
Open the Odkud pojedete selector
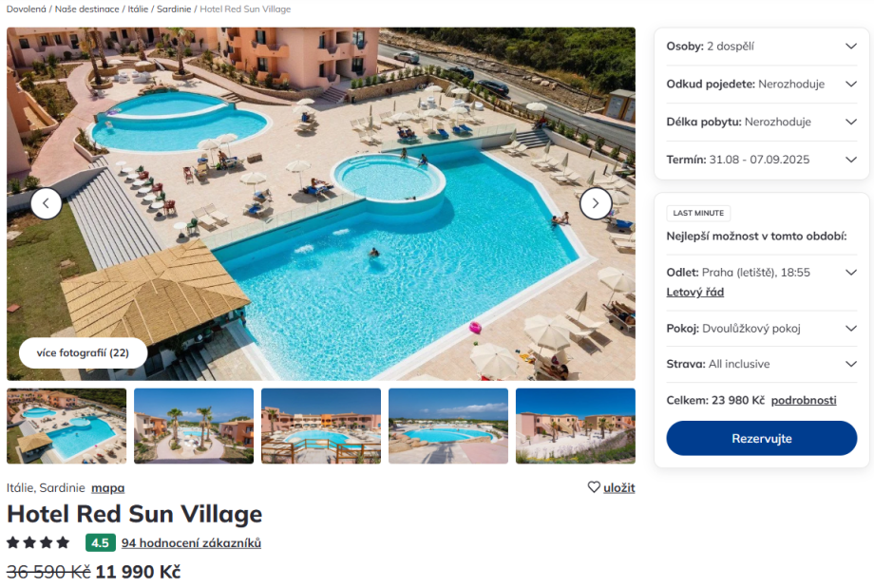(761, 85)
